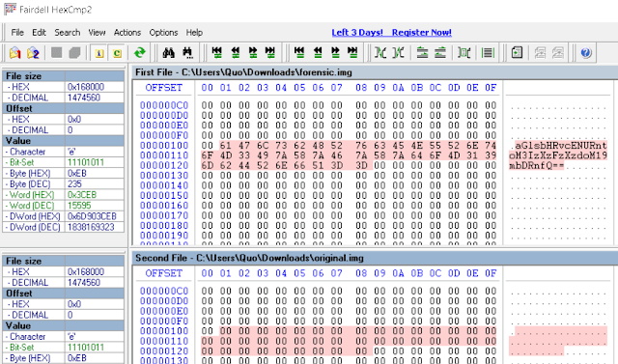Click Second File title bar original.img
The height and width of the screenshot is (364, 618).
pos(375,258)
